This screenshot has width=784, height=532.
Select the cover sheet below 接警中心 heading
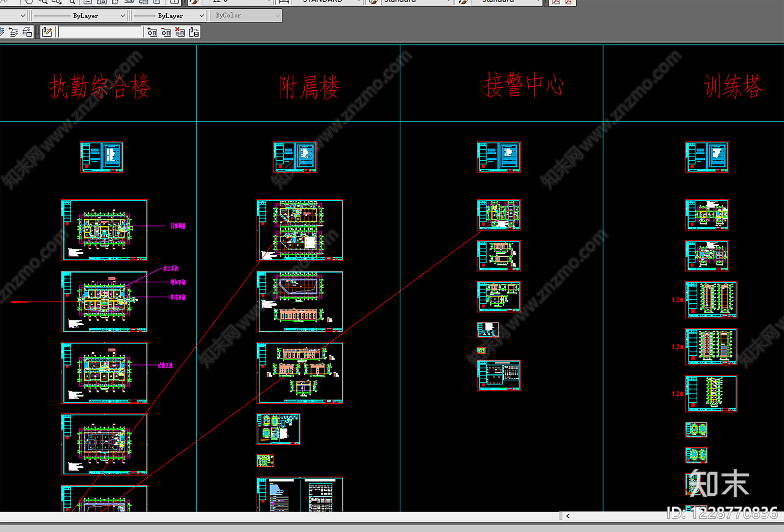click(x=499, y=157)
